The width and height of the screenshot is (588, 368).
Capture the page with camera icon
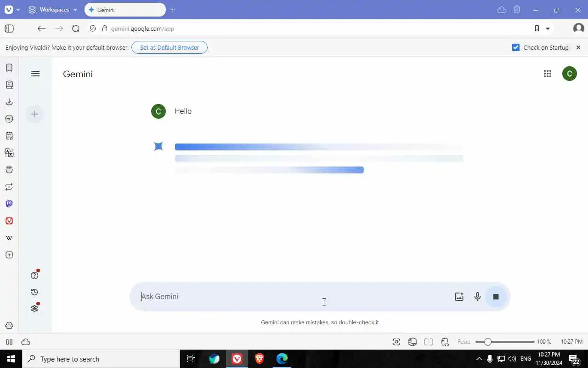(396, 342)
